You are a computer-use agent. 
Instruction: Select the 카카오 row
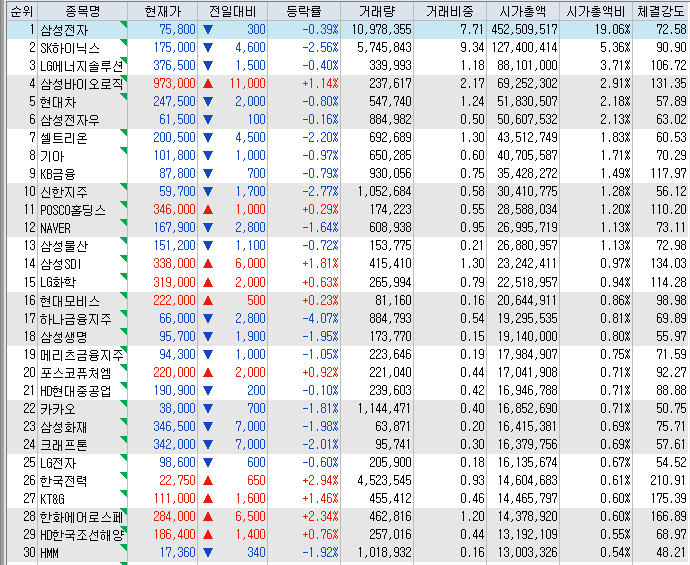click(348, 408)
